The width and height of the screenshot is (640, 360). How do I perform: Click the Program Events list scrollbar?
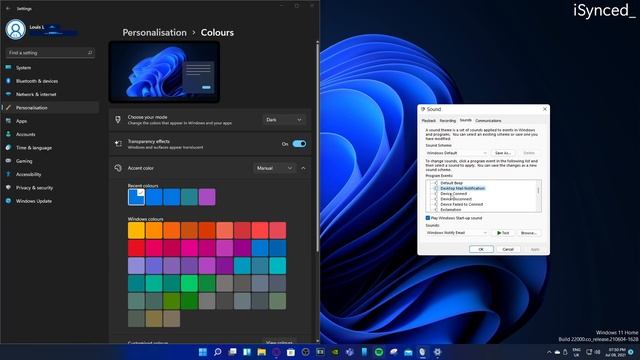click(x=538, y=196)
